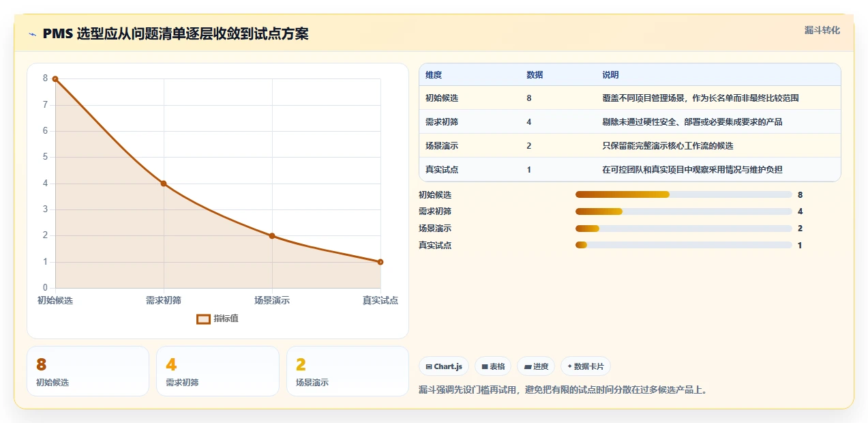Image resolution: width=868 pixels, height=423 pixels.
Task: Open the 场景演示 data card showing 2
Action: (348, 371)
